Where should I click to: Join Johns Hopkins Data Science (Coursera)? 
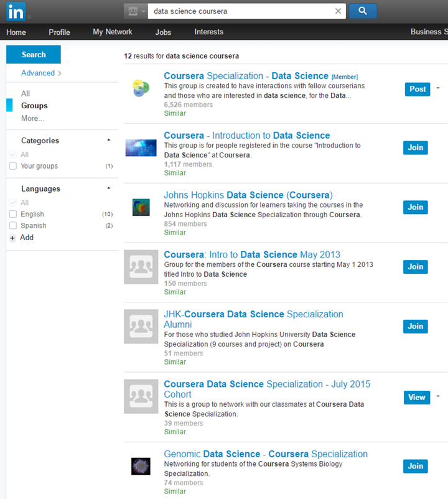coord(416,207)
